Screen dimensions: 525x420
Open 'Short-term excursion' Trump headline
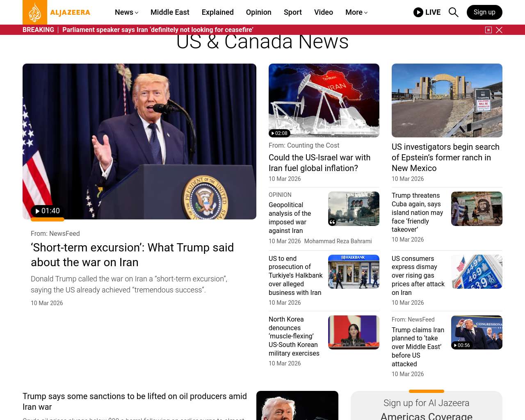(132, 255)
